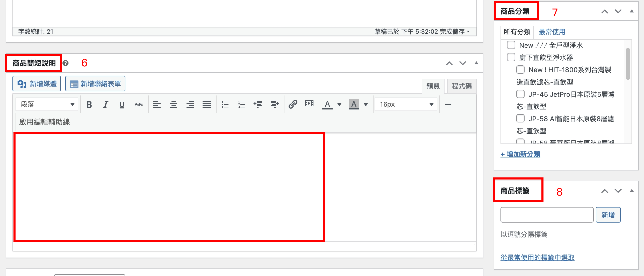Click the 增加新分類 link

[x=520, y=154]
